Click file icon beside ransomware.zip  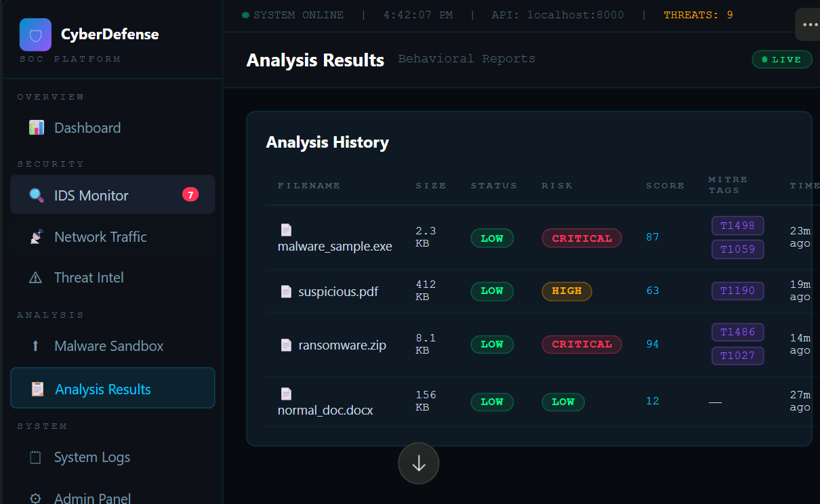pos(286,345)
